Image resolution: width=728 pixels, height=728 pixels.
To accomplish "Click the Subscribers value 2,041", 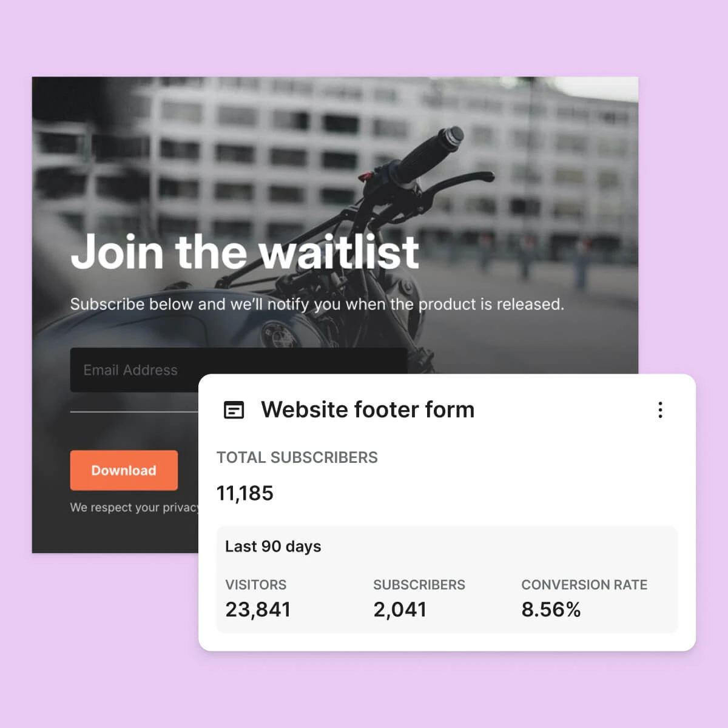I will (x=400, y=609).
